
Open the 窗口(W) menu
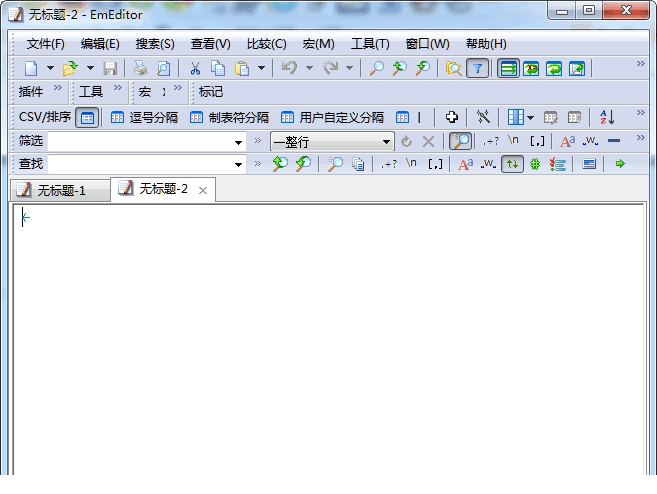pyautogui.click(x=427, y=44)
